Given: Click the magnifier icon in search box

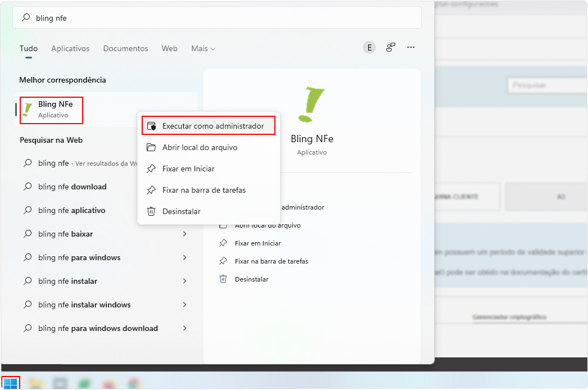Looking at the screenshot, I should (26, 17).
